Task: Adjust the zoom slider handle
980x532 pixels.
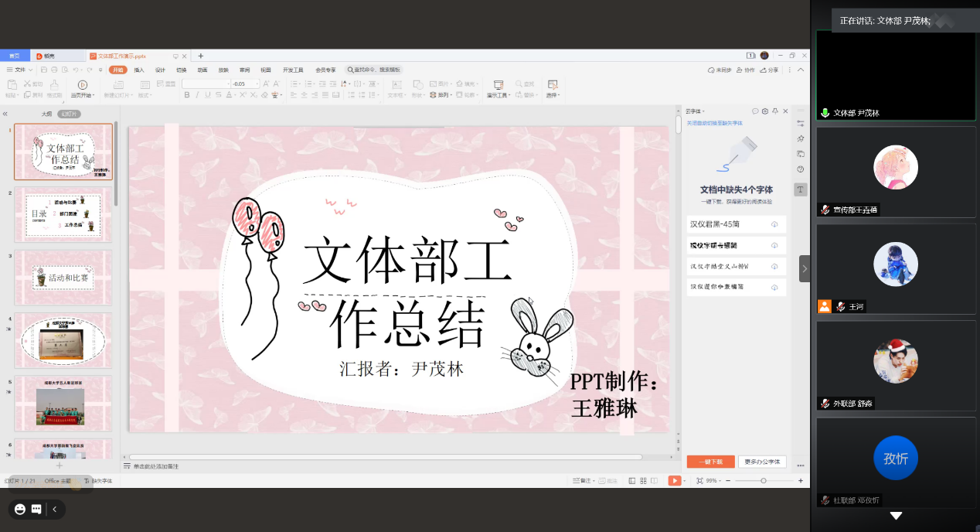Action: 764,481
